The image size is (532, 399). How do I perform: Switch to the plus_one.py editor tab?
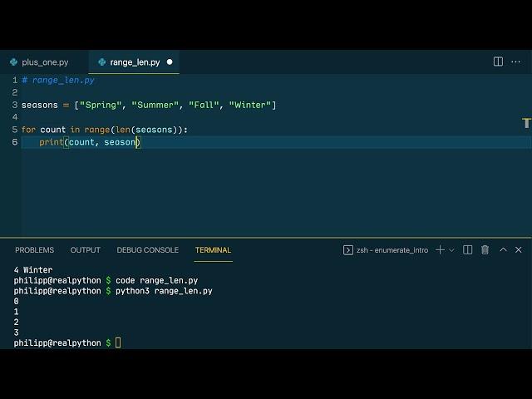44,62
